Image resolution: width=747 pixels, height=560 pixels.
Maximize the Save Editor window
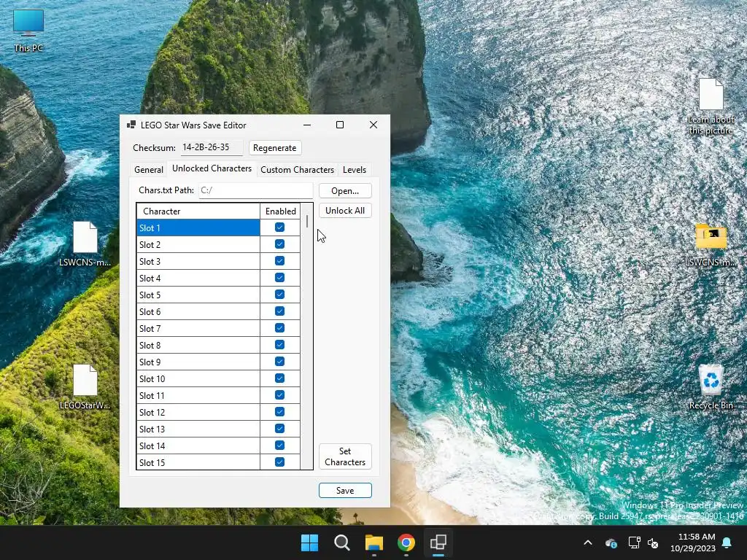pos(340,125)
